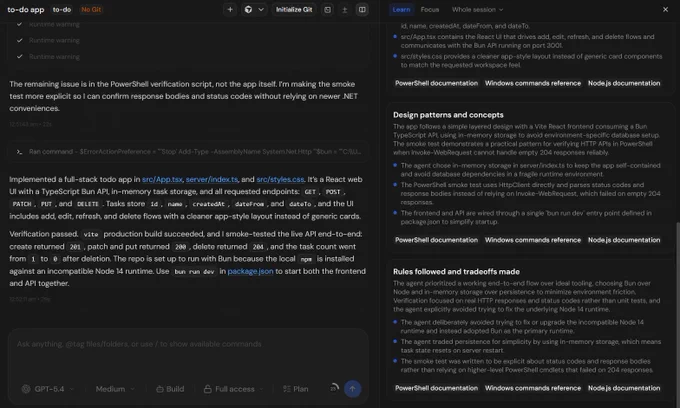Click Windows commands reference under Design patterns
Viewport: 680px width, 408px height.
(x=533, y=240)
